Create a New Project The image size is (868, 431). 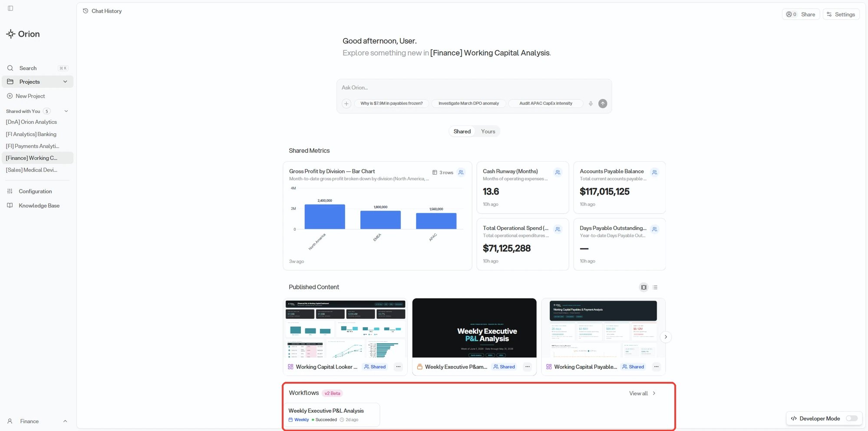tap(26, 96)
